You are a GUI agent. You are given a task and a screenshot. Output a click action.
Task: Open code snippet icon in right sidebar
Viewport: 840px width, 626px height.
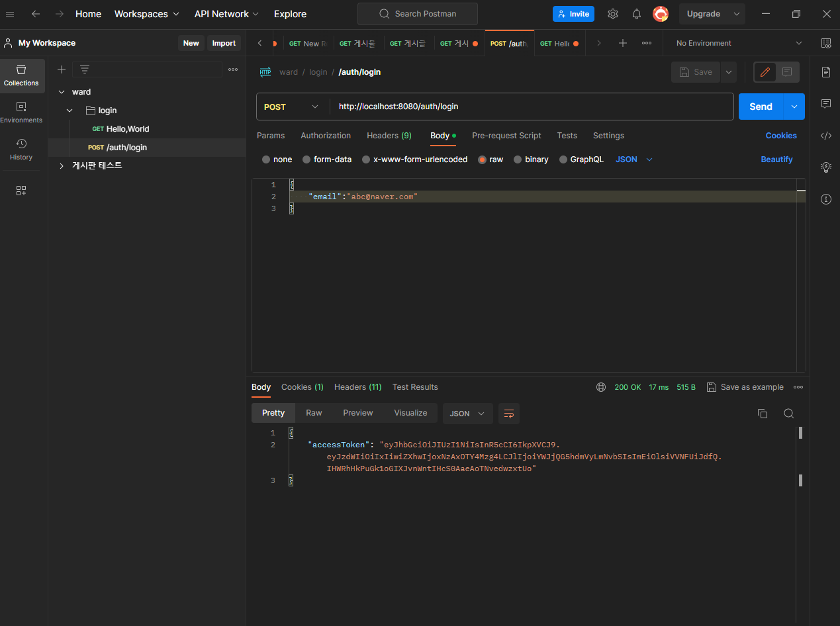point(826,136)
